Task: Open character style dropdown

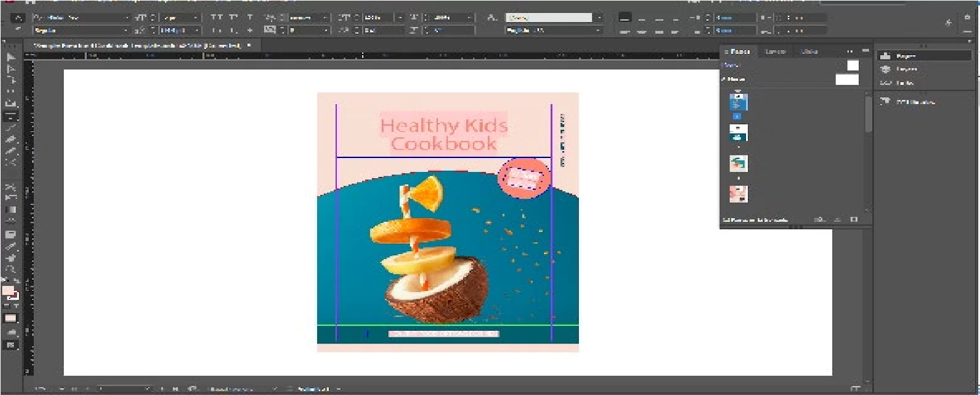Action: [599, 18]
